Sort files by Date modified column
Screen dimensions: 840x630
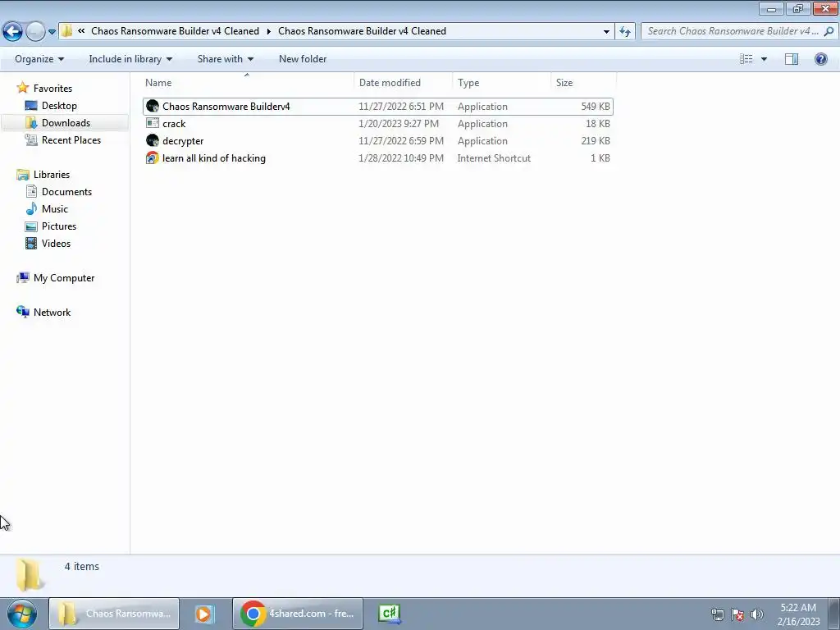point(404,83)
